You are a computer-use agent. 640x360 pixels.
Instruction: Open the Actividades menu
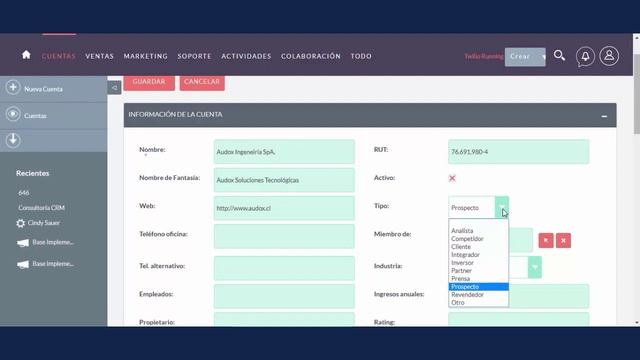[x=246, y=56]
